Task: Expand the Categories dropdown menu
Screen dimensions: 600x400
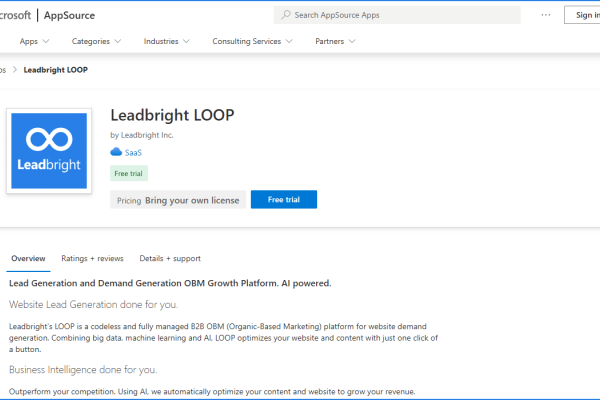Action: [96, 41]
